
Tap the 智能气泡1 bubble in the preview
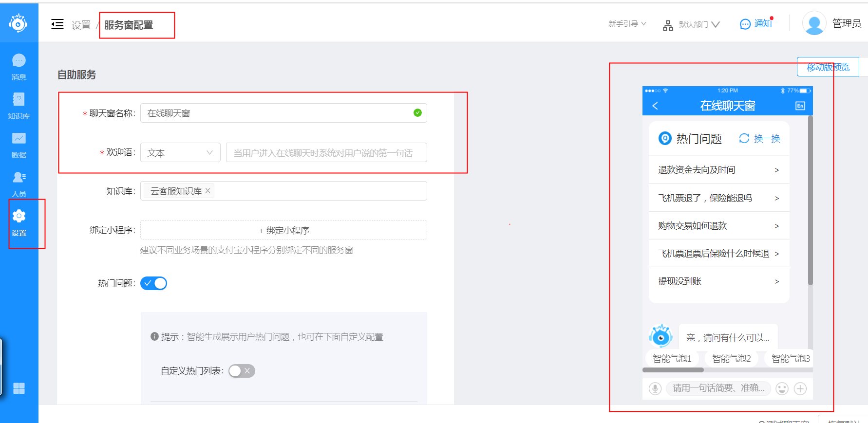tap(672, 358)
